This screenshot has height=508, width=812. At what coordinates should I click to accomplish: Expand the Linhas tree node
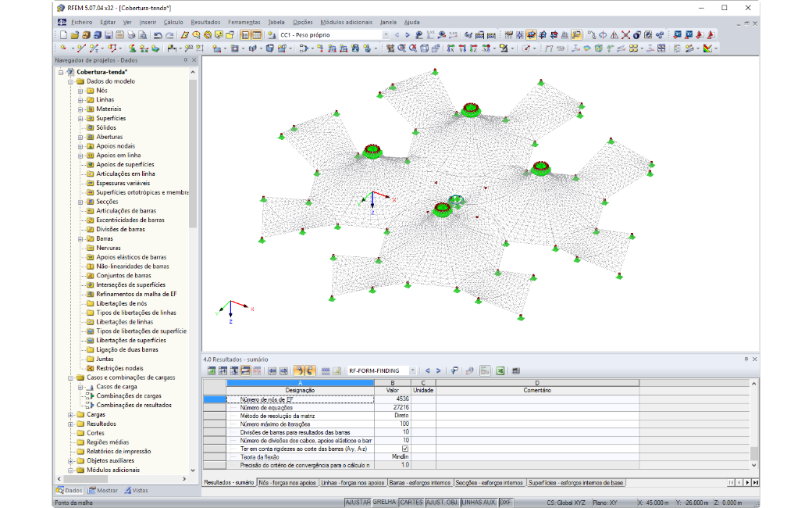[80, 100]
